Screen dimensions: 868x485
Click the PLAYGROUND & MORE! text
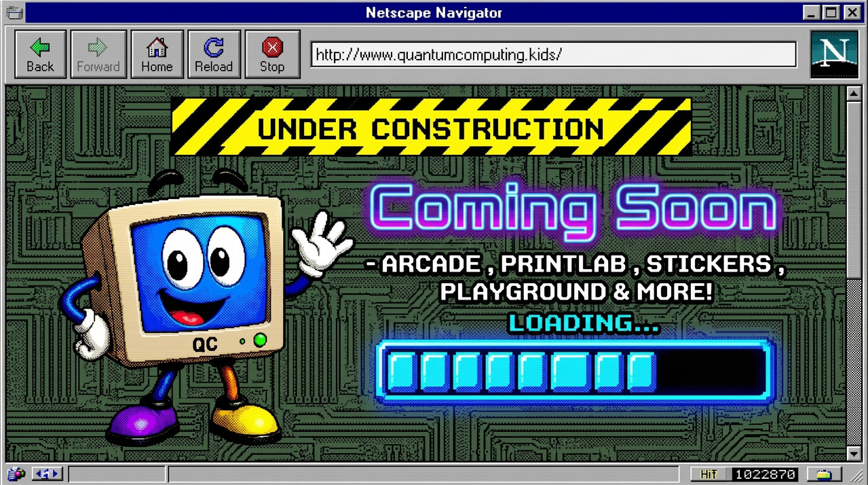point(576,292)
